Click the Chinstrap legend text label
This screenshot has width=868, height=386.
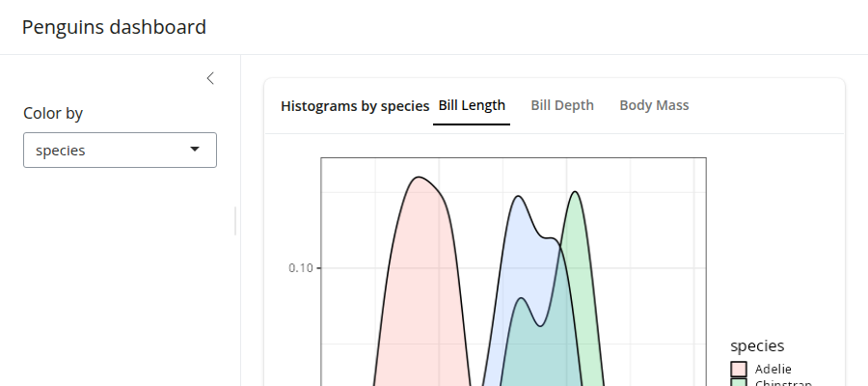coord(782,383)
